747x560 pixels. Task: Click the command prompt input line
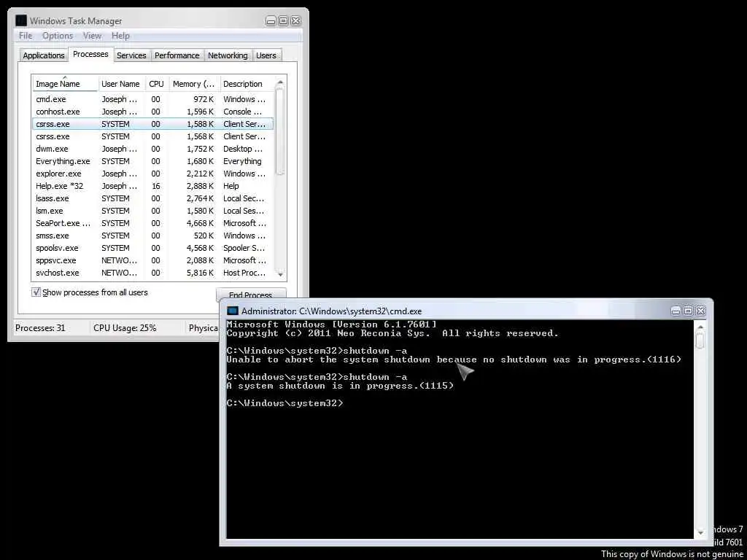(284, 402)
